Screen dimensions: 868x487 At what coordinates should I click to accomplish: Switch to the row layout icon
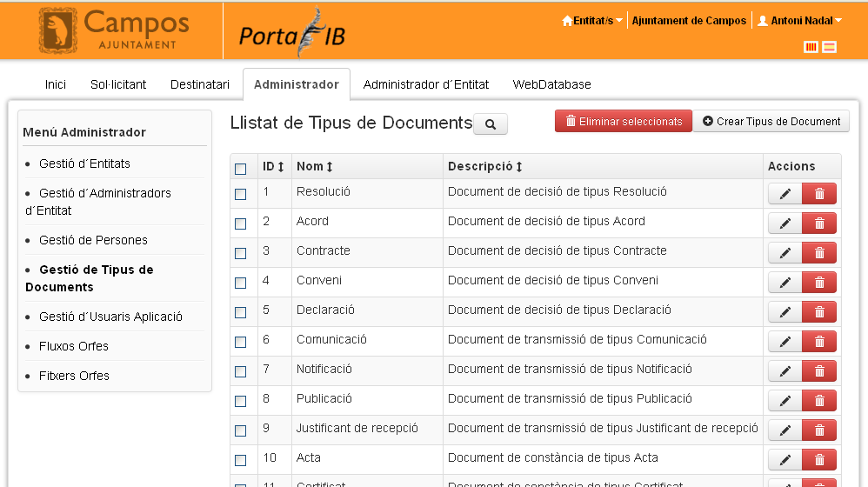coord(830,47)
